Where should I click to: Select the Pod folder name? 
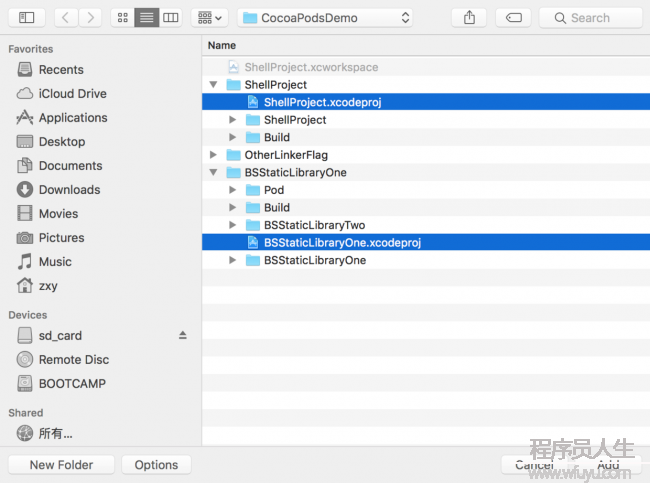274,190
